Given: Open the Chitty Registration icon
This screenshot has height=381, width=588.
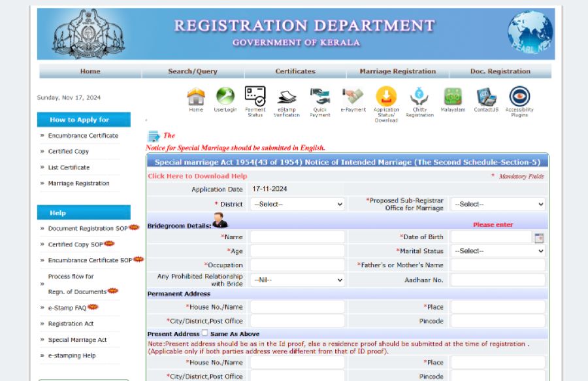Looking at the screenshot, I should 419,96.
